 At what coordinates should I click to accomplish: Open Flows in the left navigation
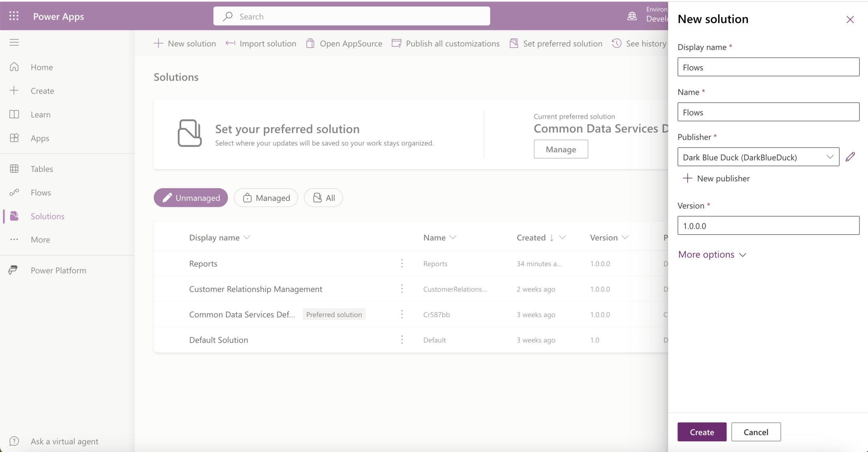coord(41,192)
